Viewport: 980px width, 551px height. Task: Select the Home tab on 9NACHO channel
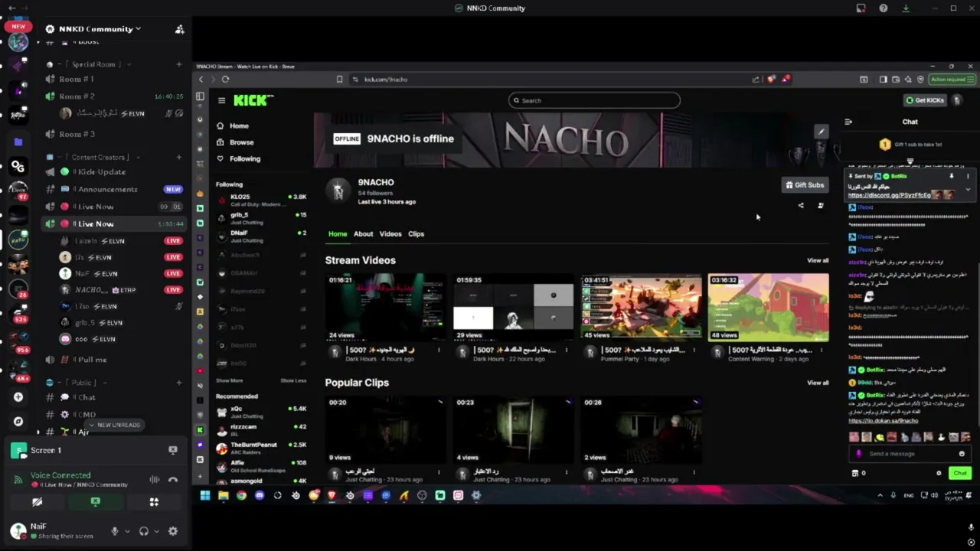click(x=338, y=234)
